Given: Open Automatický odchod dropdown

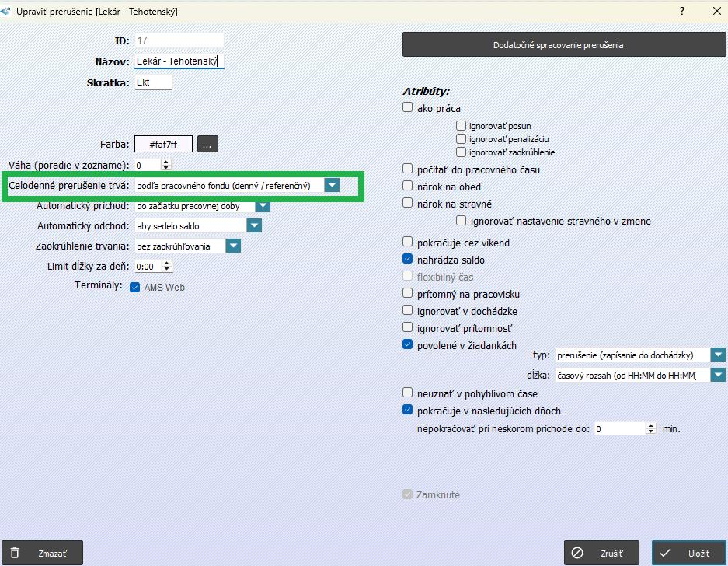Looking at the screenshot, I should point(254,225).
